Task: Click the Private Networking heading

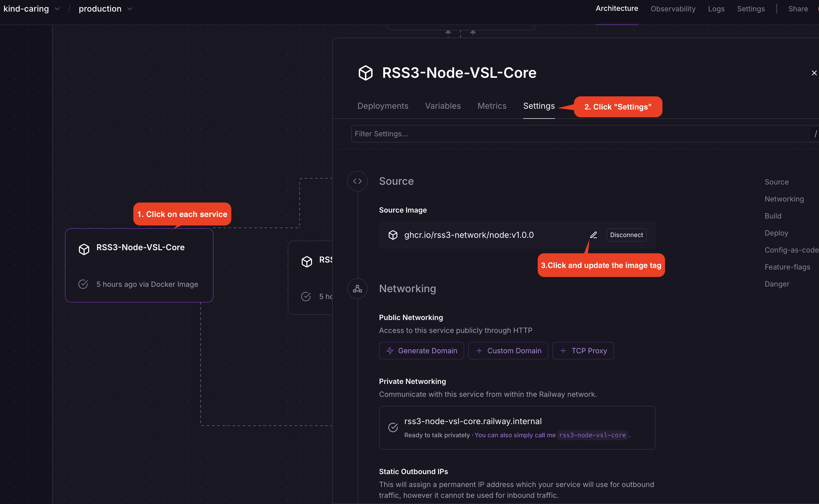Action: [412, 381]
